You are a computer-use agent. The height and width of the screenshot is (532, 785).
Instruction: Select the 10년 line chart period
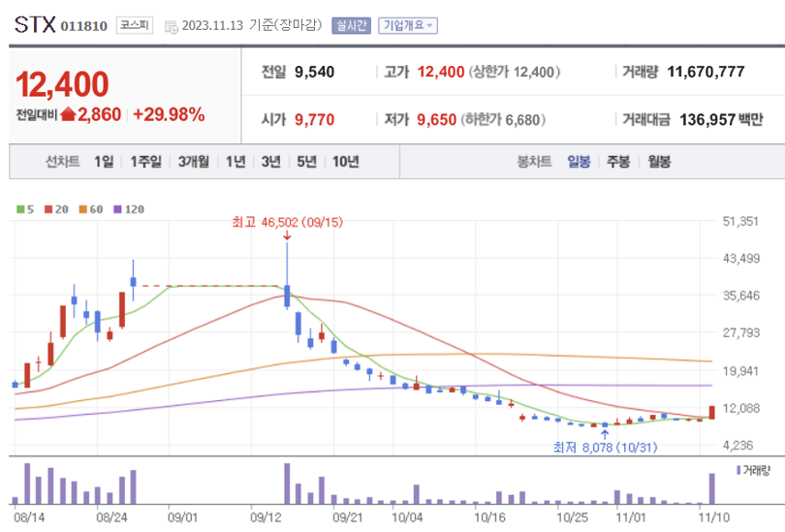coord(345,162)
